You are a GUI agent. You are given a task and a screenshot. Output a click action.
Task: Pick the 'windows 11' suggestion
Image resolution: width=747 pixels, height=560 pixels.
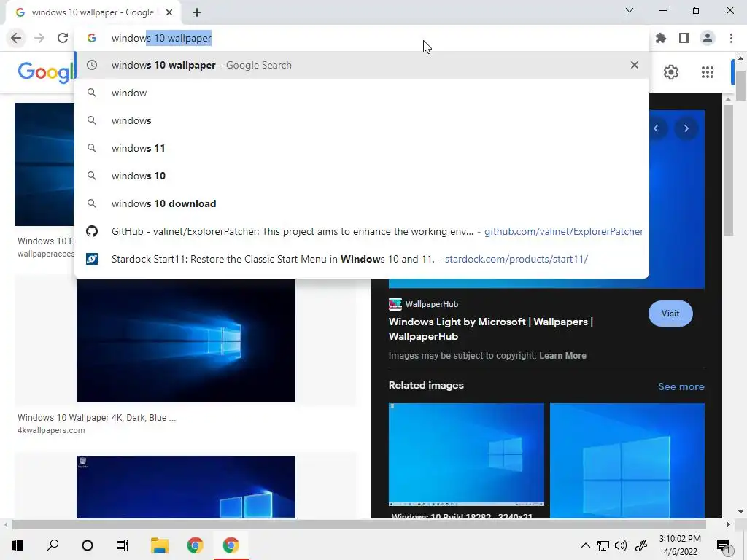(x=362, y=148)
